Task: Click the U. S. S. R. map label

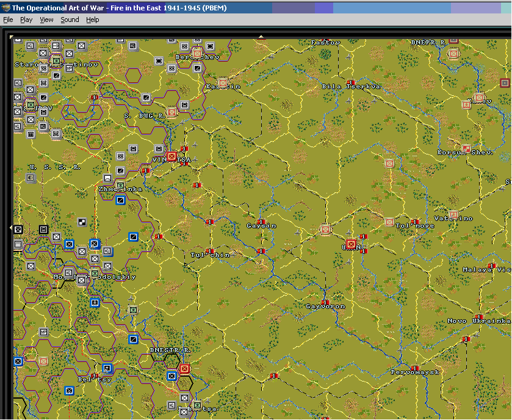Action: pyautogui.click(x=55, y=167)
